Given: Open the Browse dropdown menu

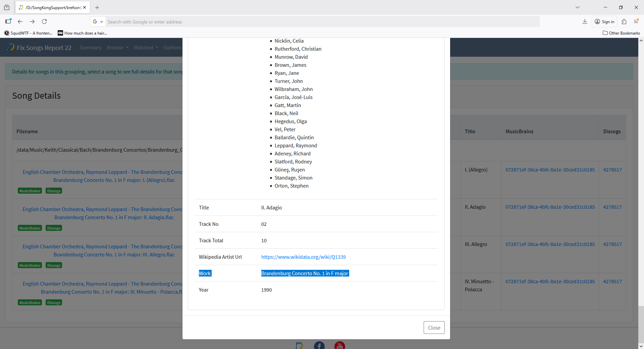Looking at the screenshot, I should tap(117, 48).
